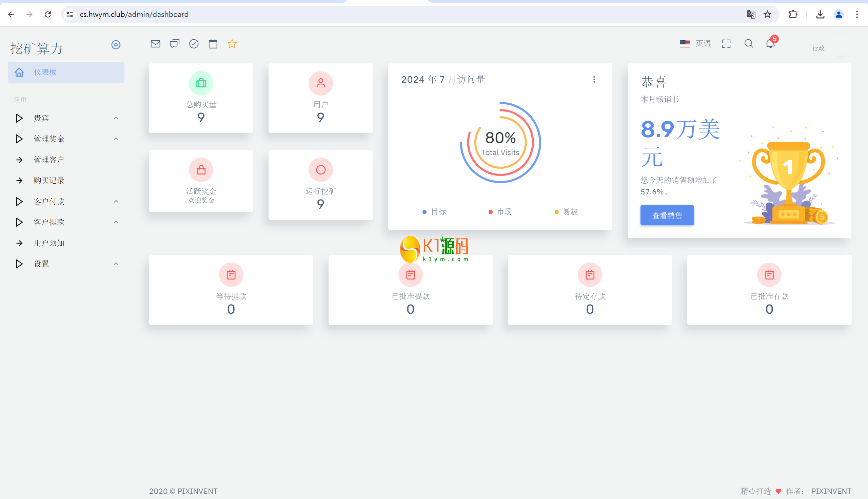Click the play triangle icon beside 管理奖金

point(19,139)
